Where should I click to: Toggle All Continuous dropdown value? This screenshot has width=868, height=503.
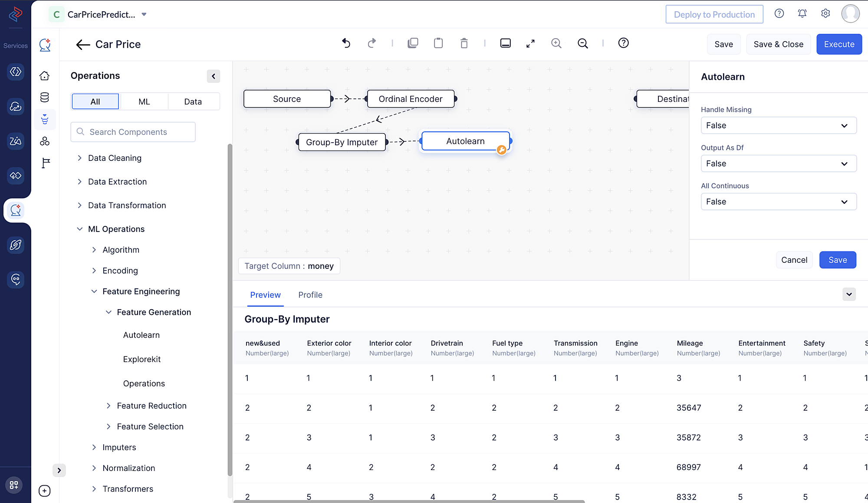(x=775, y=201)
